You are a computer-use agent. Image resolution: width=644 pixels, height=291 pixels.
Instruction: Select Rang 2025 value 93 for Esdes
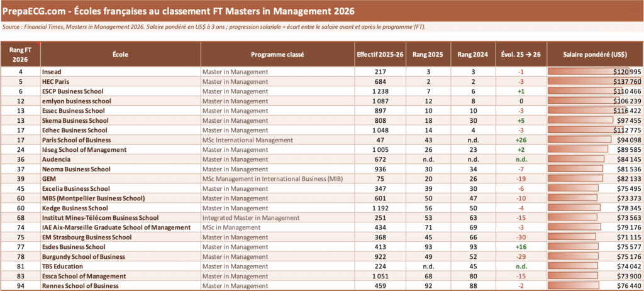click(428, 246)
